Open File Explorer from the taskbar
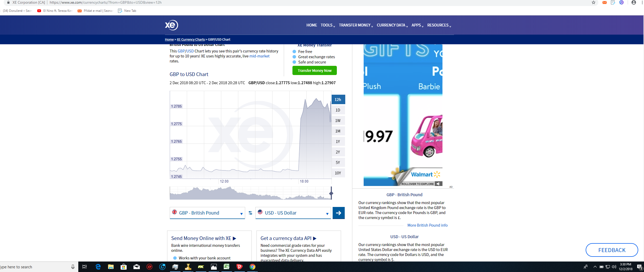 coord(111,267)
